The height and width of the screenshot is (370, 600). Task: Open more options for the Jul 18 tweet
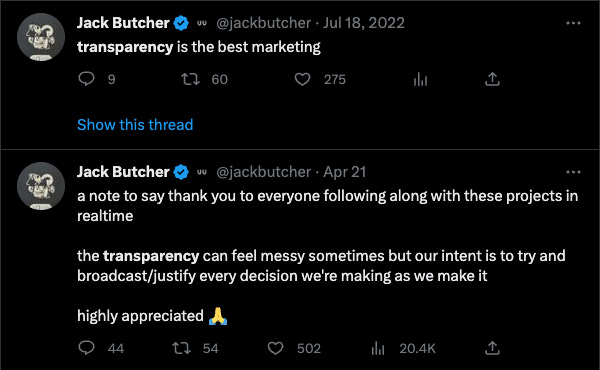coord(573,23)
